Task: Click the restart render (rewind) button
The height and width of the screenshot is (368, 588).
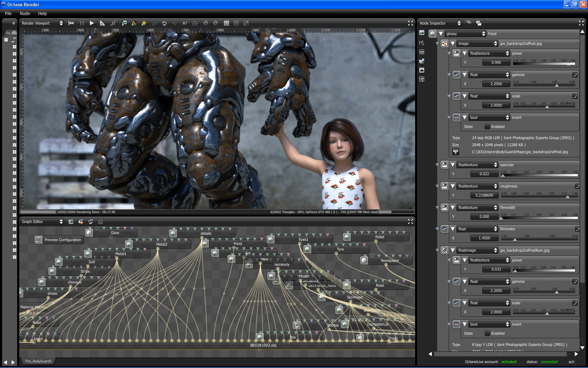Action: (71, 23)
